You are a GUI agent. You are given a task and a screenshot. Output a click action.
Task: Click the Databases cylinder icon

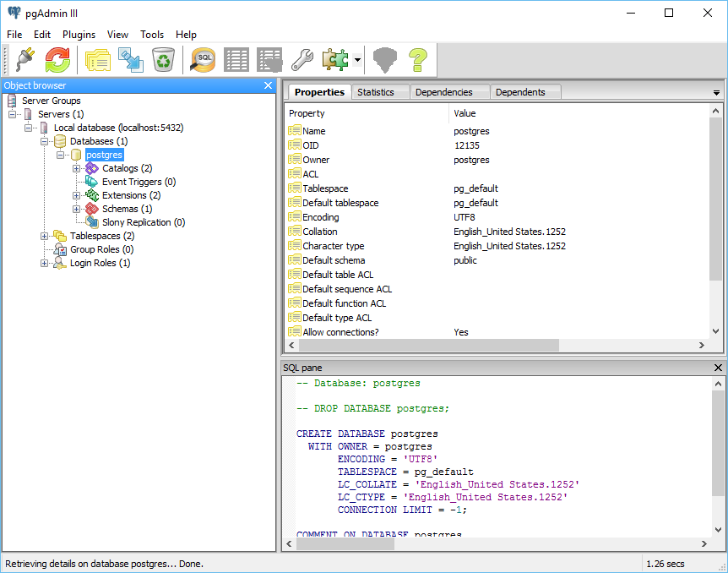(x=60, y=141)
